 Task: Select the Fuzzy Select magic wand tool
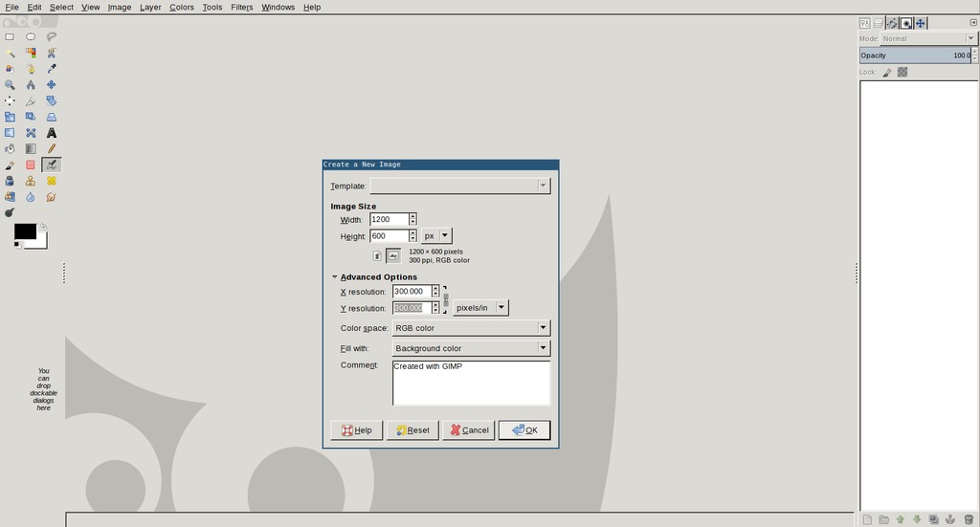coord(10,53)
